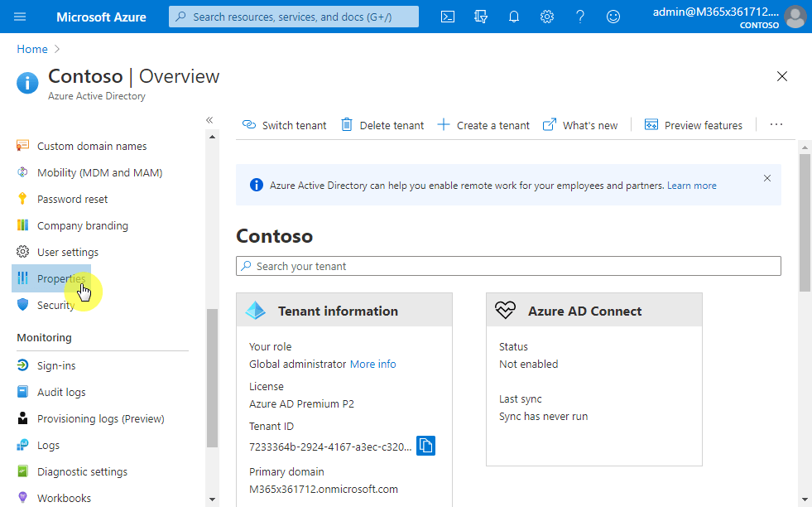Click the Microsoft Azure title
Viewport: 812px width, 507px height.
[x=101, y=17]
